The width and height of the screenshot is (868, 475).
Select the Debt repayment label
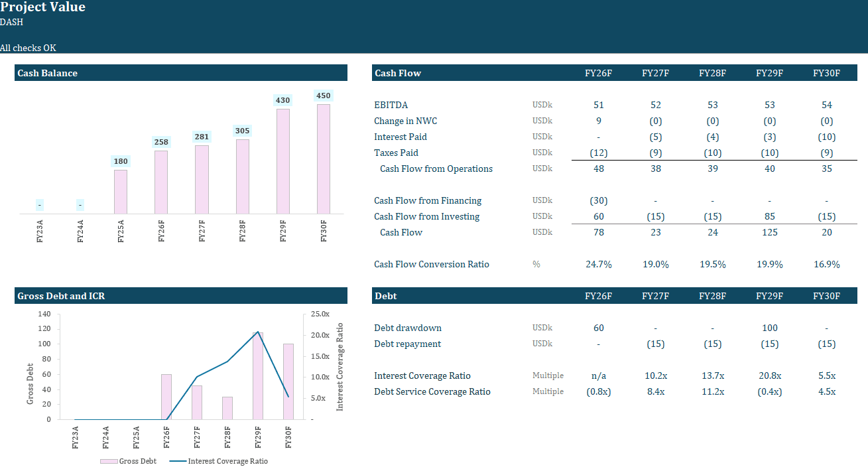406,344
